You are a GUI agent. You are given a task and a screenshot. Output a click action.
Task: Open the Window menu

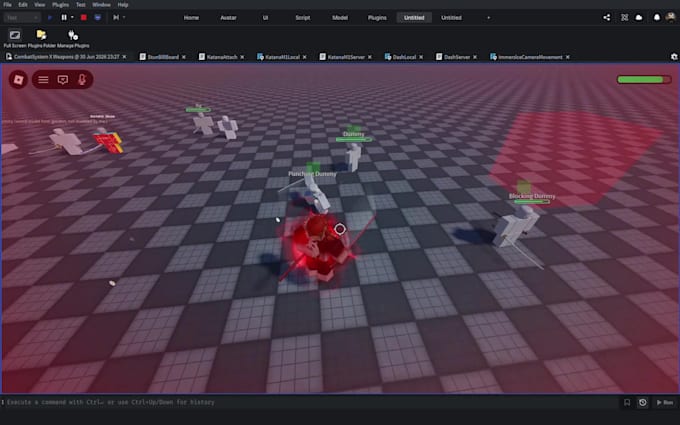pos(101,5)
